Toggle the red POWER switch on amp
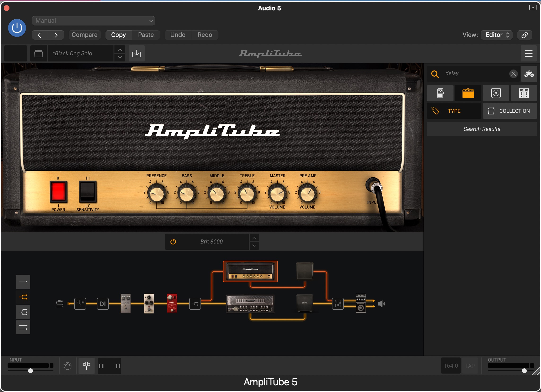541x392 pixels. 58,192
